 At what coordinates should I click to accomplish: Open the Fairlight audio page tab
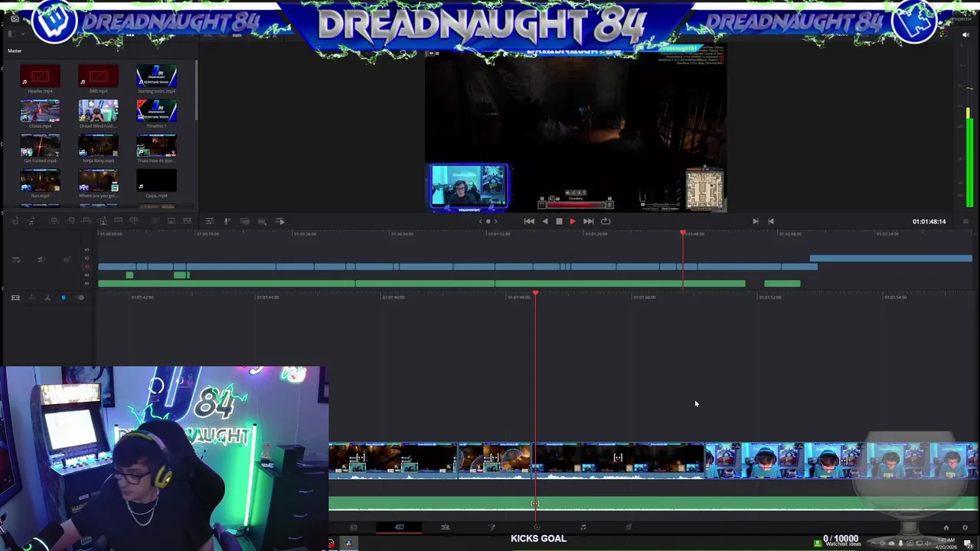click(x=583, y=527)
